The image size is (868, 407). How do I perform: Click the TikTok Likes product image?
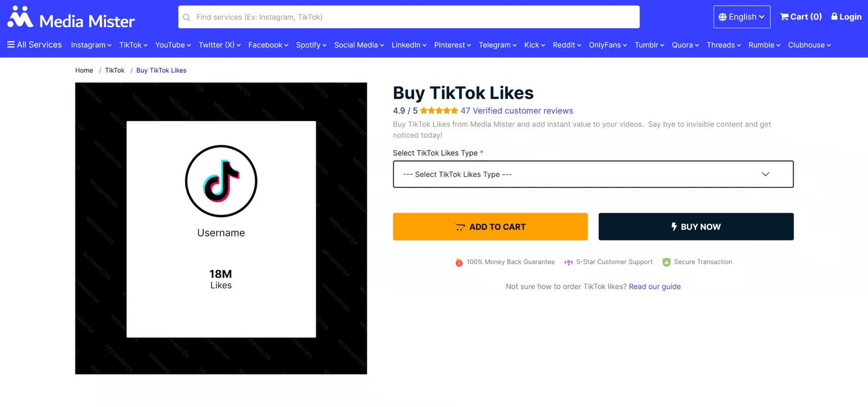coord(221,228)
